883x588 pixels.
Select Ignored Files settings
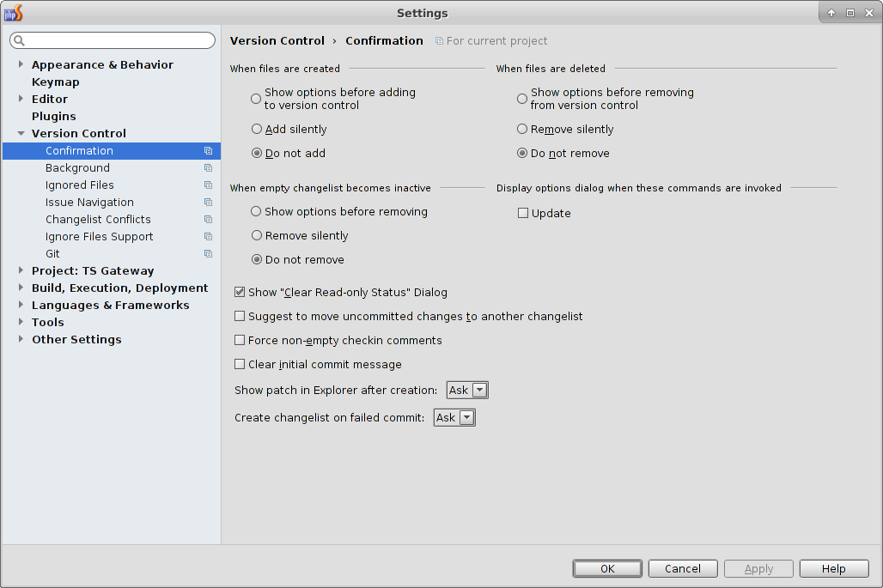tap(79, 185)
